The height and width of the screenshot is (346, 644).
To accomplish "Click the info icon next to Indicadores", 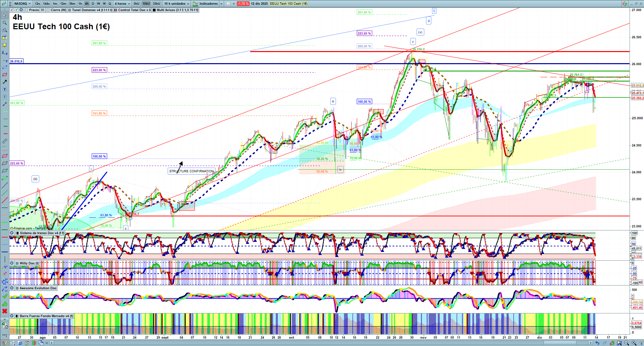I will point(228,4).
